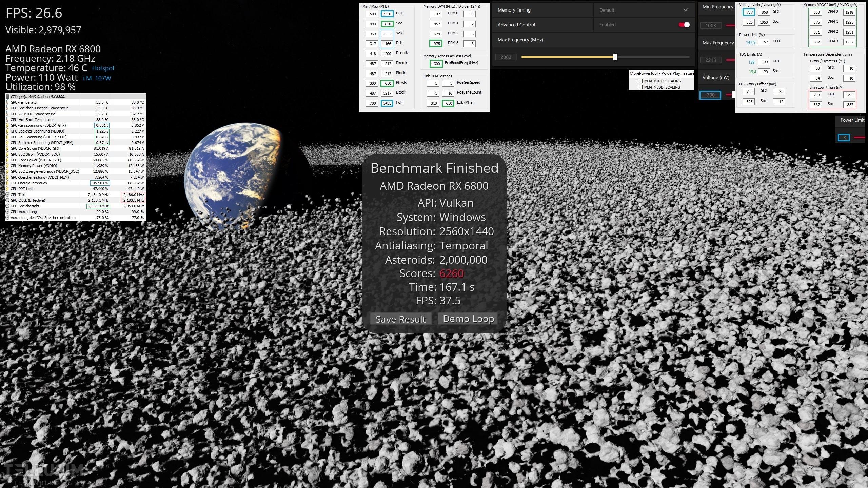Click the Save Result button
The image size is (868, 488).
click(x=400, y=319)
